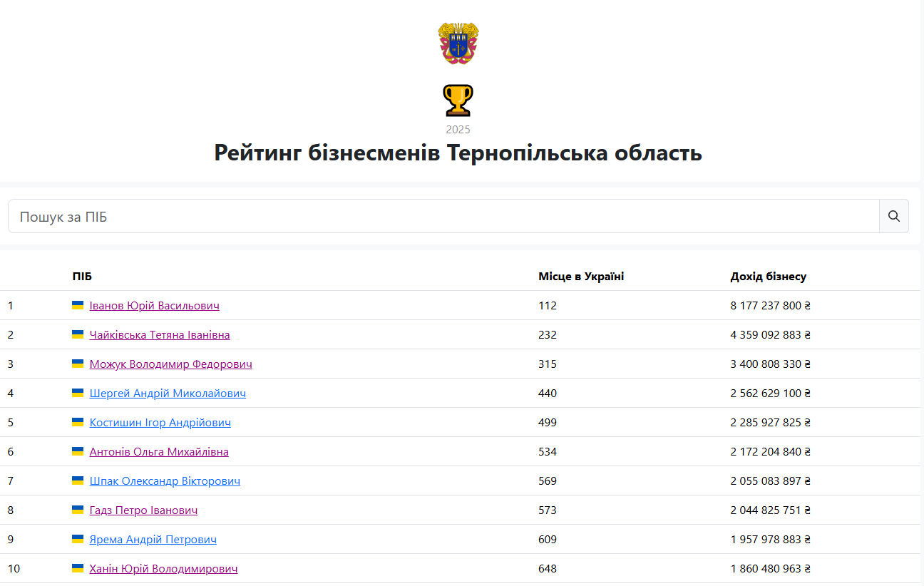Click the flag icon beside Шергей Андрій Миколайович
Image resolution: width=924 pixels, height=586 pixels.
78,393
